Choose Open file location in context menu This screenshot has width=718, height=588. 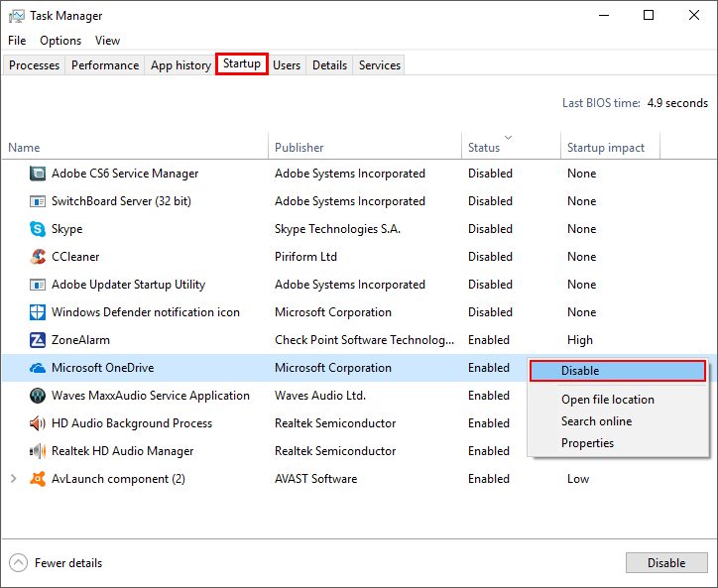coord(618,400)
